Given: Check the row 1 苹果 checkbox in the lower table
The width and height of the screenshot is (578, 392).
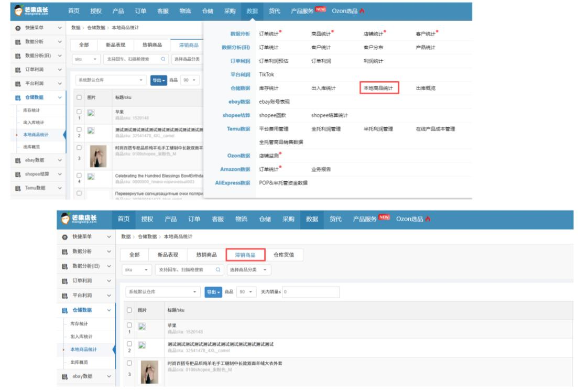Looking at the screenshot, I should point(129,325).
